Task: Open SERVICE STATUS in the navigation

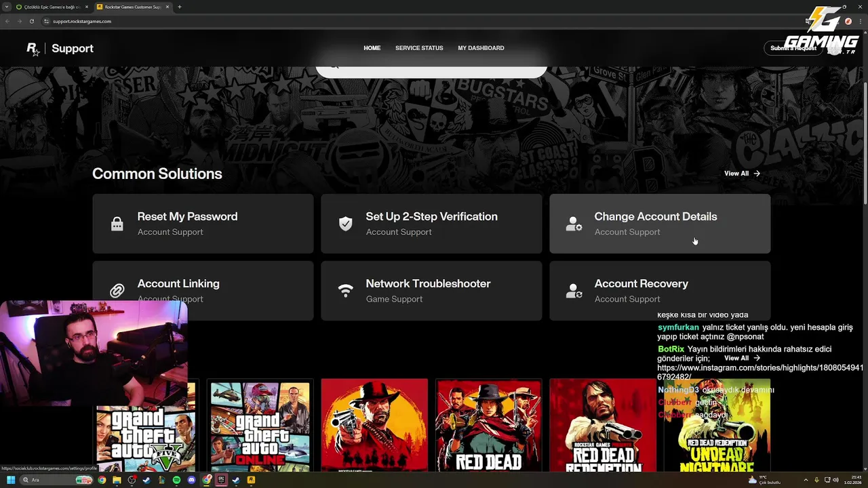Action: coord(419,48)
